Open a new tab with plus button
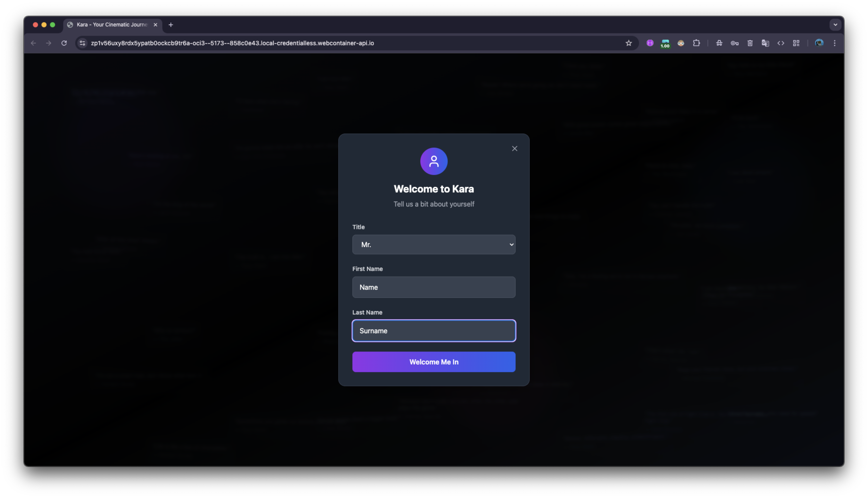Image resolution: width=868 pixels, height=498 pixels. pyautogui.click(x=171, y=25)
